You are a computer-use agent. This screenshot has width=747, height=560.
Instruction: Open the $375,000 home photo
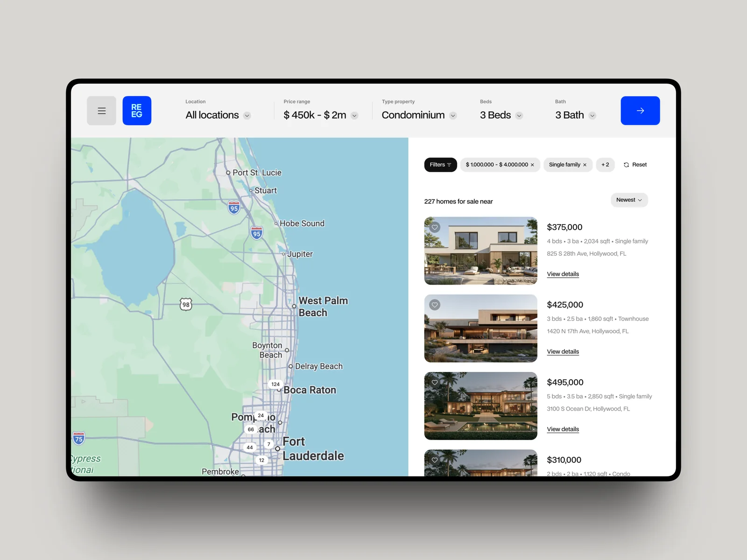tap(480, 251)
